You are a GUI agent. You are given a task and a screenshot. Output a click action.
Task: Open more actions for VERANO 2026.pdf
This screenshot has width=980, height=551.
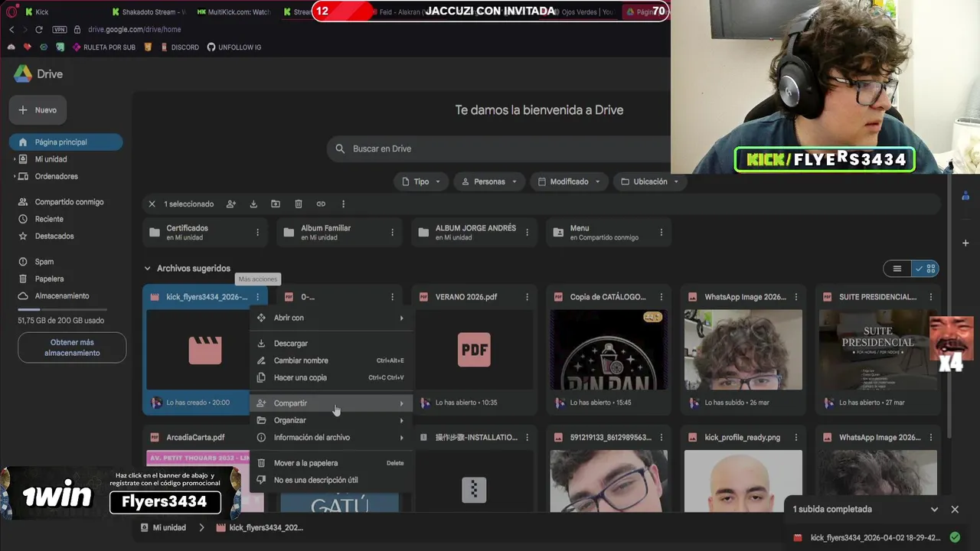pos(527,297)
